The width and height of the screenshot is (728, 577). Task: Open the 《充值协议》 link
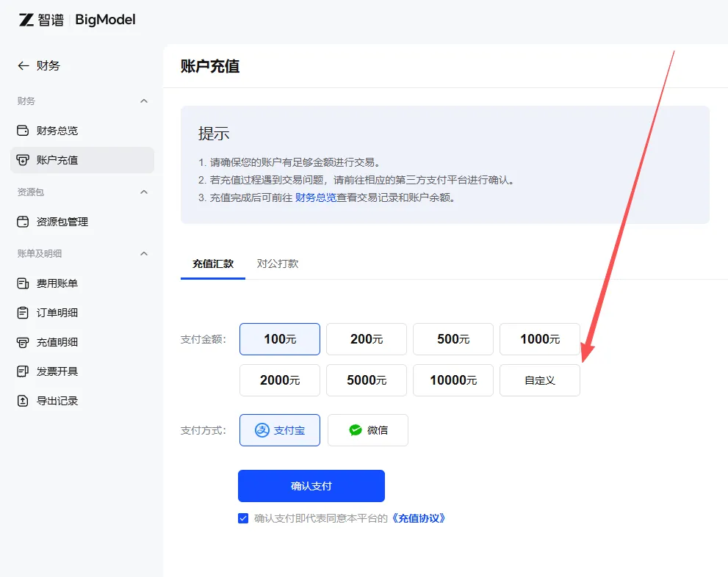point(418,518)
